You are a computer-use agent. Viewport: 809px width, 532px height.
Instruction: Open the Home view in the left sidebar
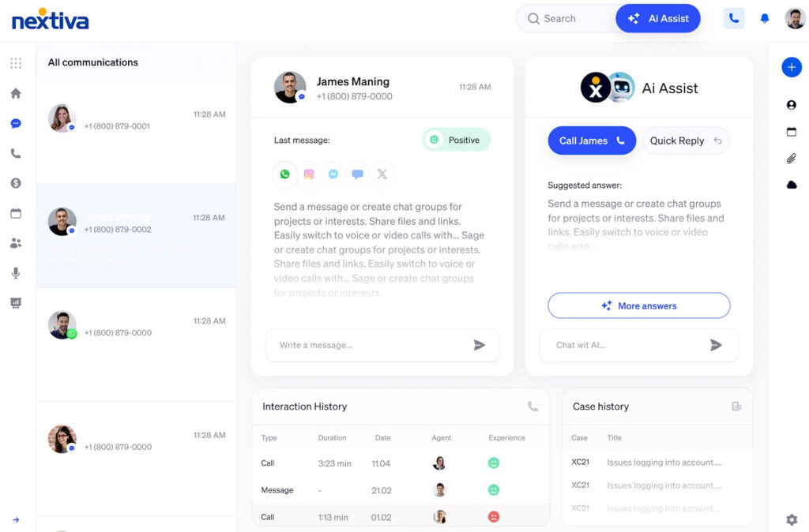point(15,92)
